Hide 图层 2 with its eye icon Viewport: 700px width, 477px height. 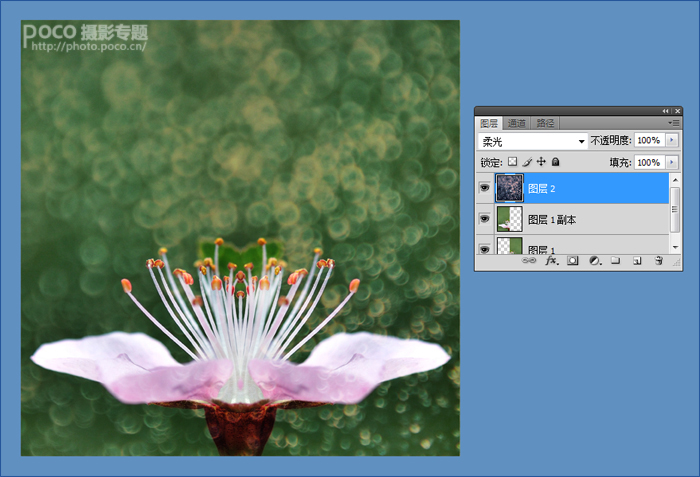pyautogui.click(x=484, y=188)
